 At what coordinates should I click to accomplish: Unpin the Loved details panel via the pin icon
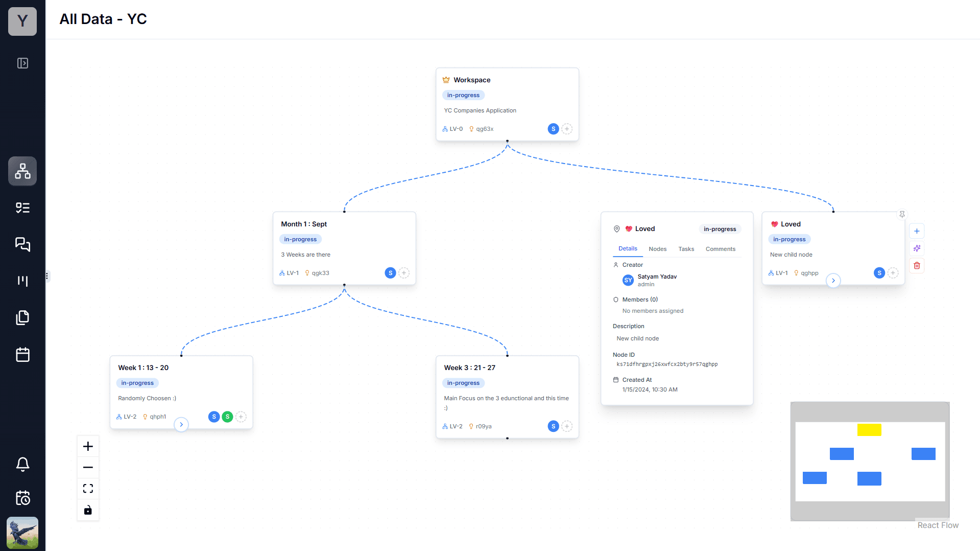(x=902, y=214)
